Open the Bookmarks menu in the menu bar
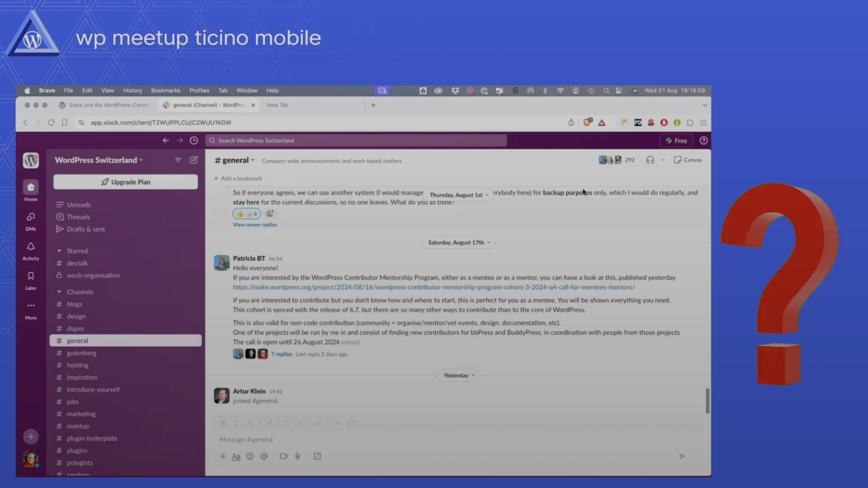Viewport: 868px width, 488px height. 165,90
